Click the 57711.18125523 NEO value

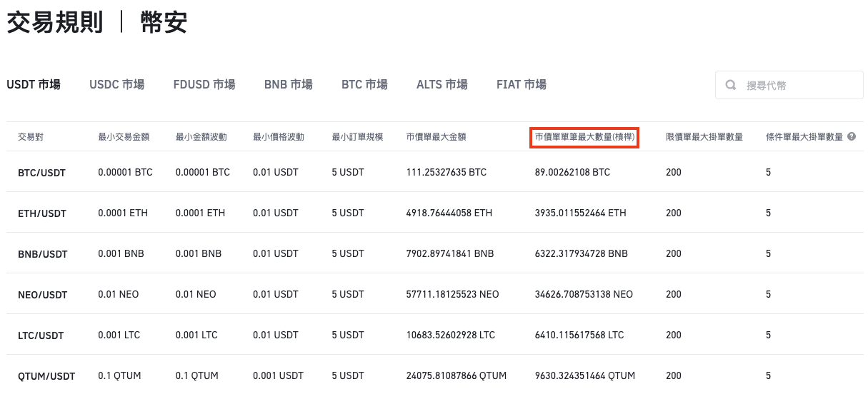coord(452,294)
